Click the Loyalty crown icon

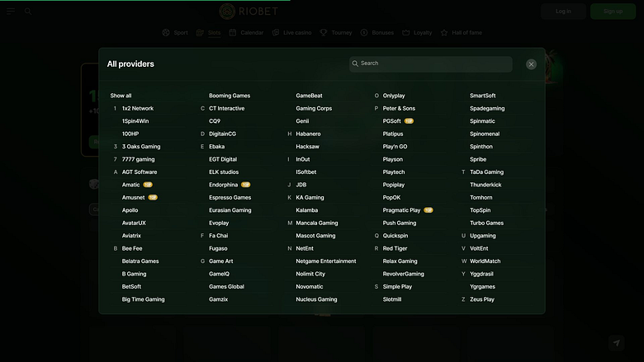tap(405, 33)
